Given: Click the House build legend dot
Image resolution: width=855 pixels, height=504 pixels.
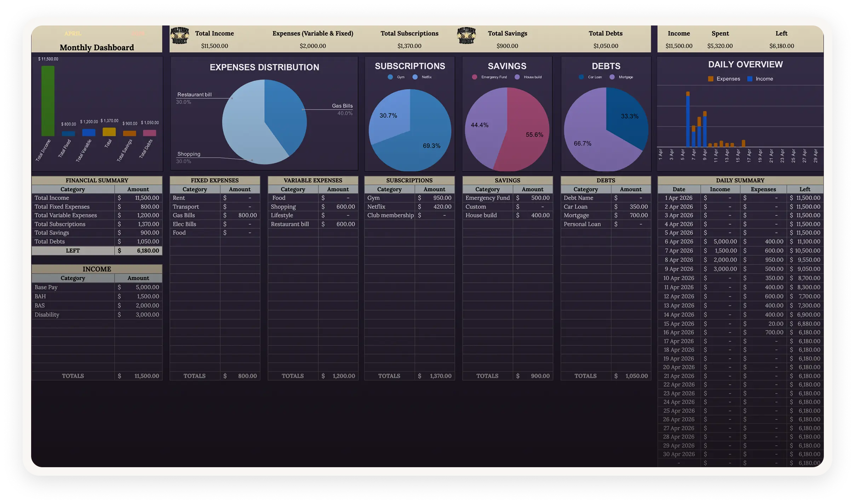Looking at the screenshot, I should [x=517, y=77].
